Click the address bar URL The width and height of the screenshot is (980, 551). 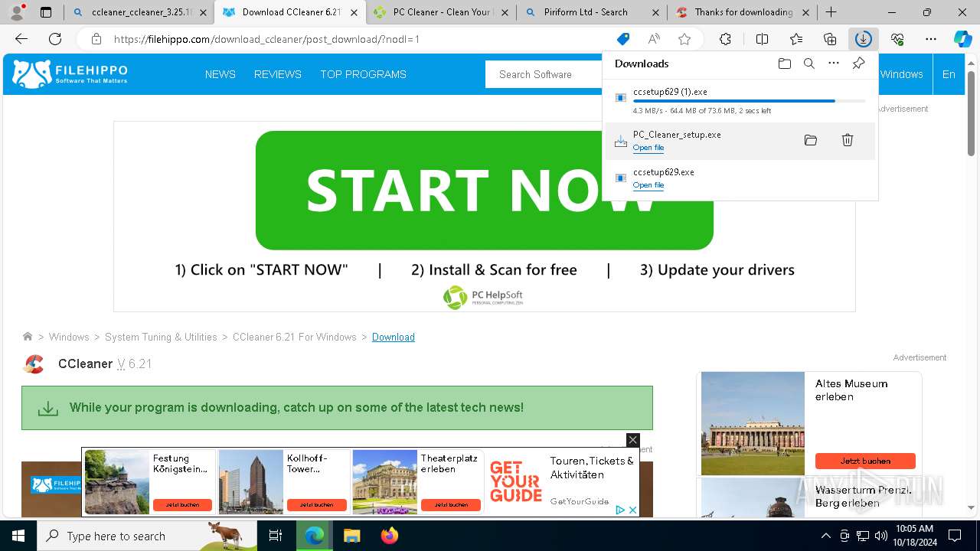click(266, 39)
